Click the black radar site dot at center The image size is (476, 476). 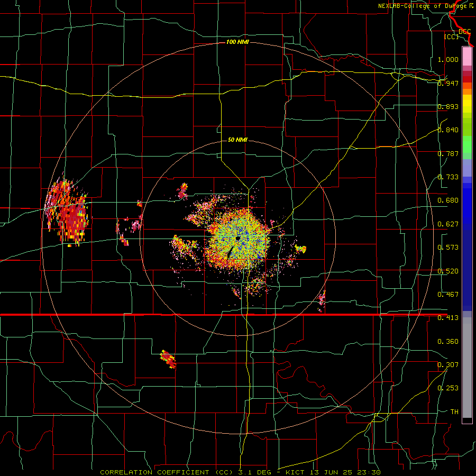[237, 239]
